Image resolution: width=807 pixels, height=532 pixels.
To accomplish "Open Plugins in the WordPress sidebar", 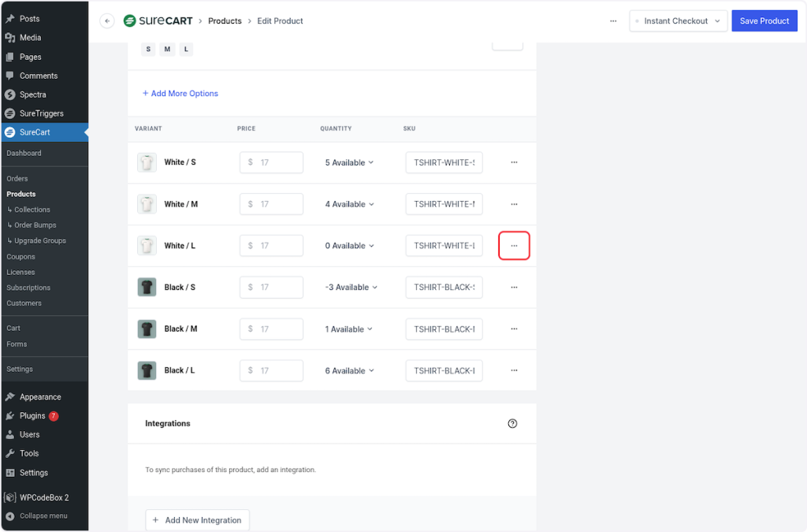I will [33, 415].
